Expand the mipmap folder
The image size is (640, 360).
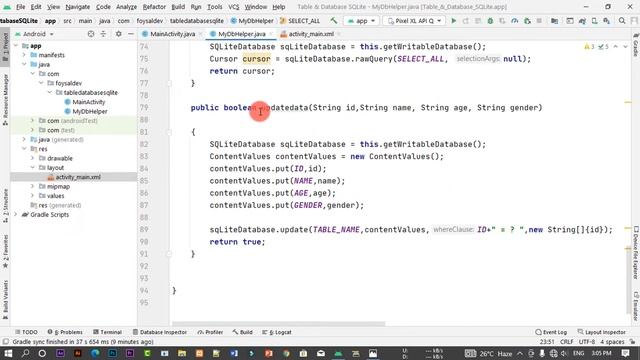pos(33,187)
